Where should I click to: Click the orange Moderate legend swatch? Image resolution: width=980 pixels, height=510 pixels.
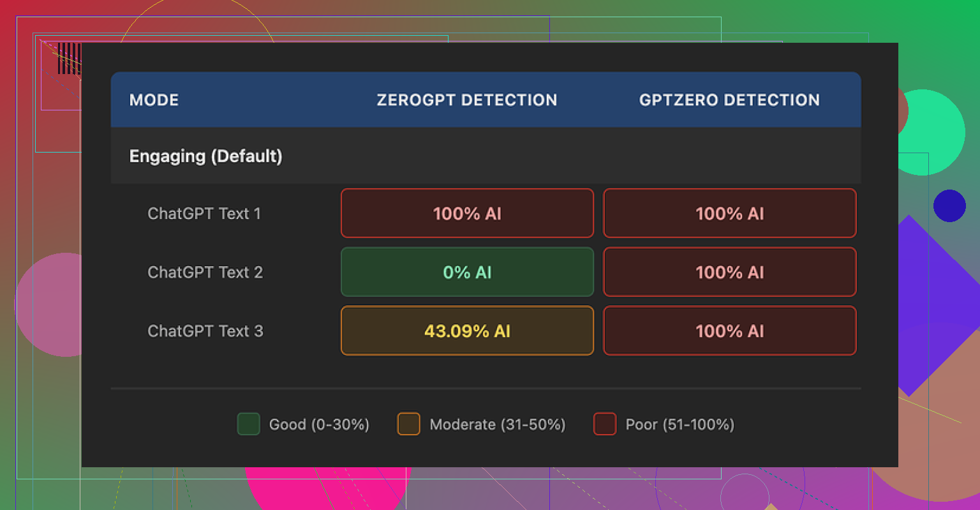pos(408,424)
